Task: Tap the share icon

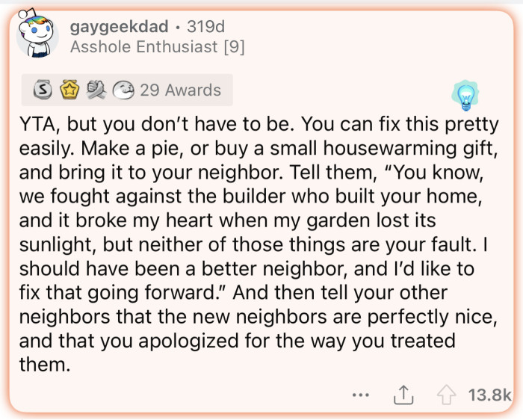Action: tap(403, 393)
